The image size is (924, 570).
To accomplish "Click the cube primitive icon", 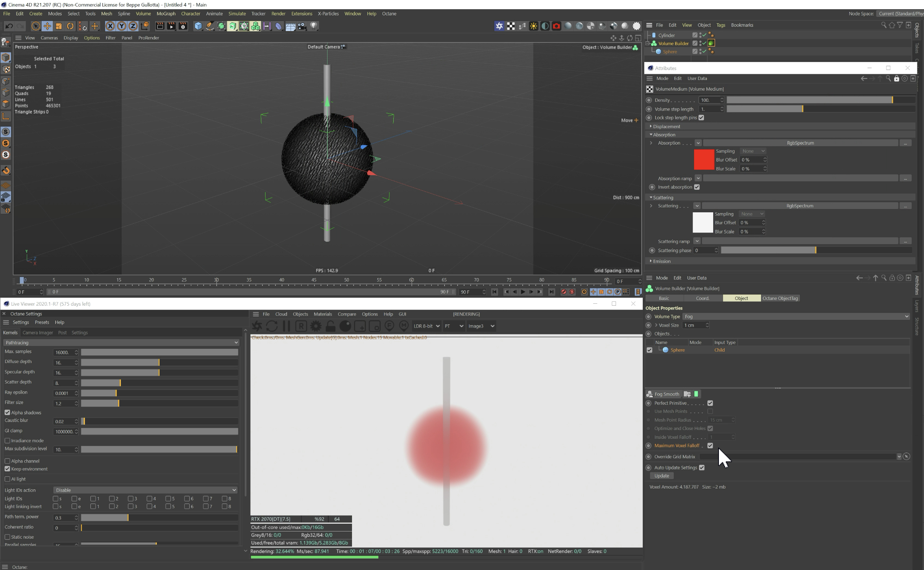I will pos(198,26).
